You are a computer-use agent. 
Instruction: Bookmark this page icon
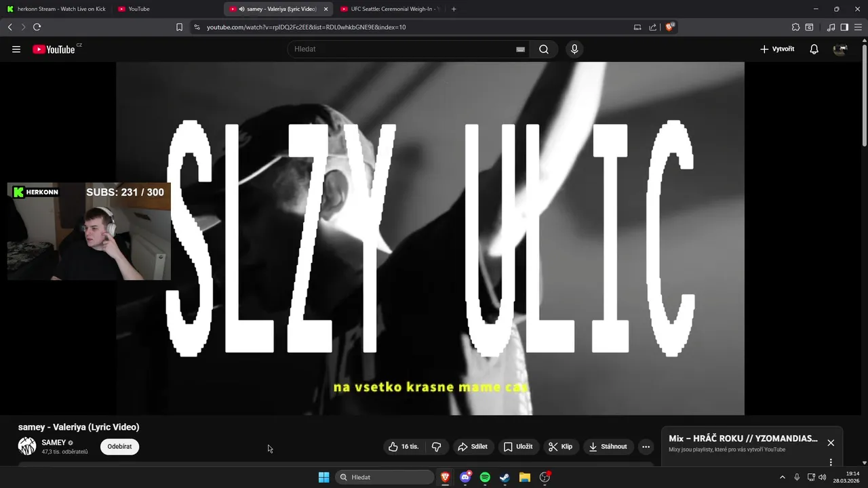(179, 27)
